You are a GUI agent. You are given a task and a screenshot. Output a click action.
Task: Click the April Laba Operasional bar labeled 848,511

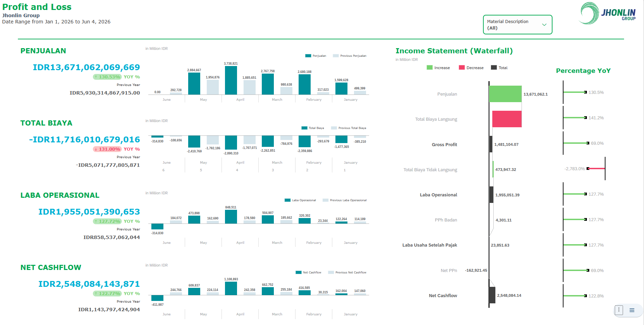(231, 217)
